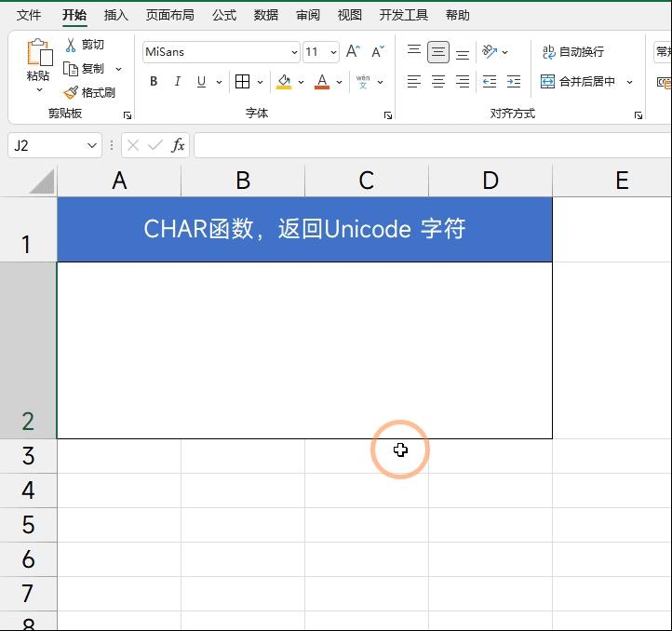Open the clipboard (剪贴板) dialog launcher
This screenshot has height=631, width=672.
(x=128, y=114)
